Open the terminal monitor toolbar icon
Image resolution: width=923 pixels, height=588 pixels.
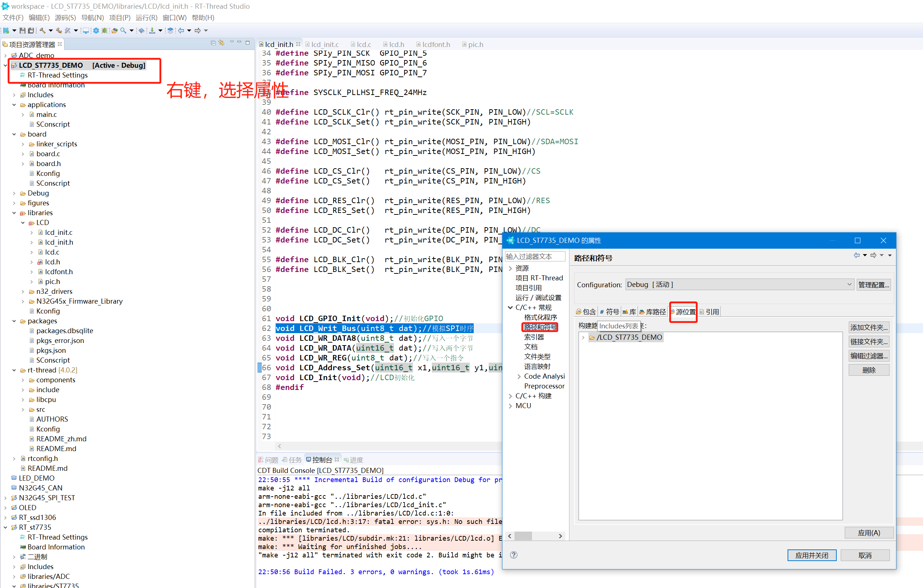[86, 31]
